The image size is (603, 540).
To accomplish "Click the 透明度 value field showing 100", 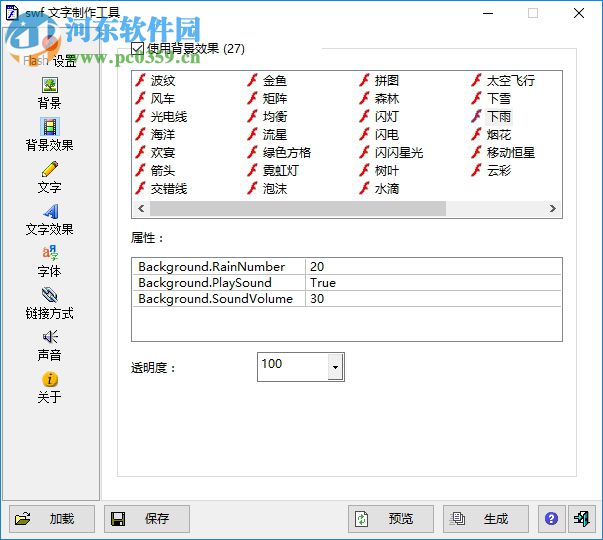I will (x=293, y=367).
